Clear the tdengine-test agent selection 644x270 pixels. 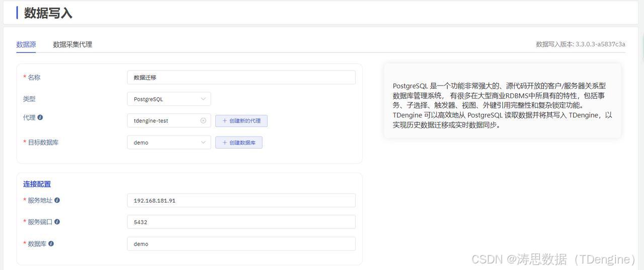(203, 120)
